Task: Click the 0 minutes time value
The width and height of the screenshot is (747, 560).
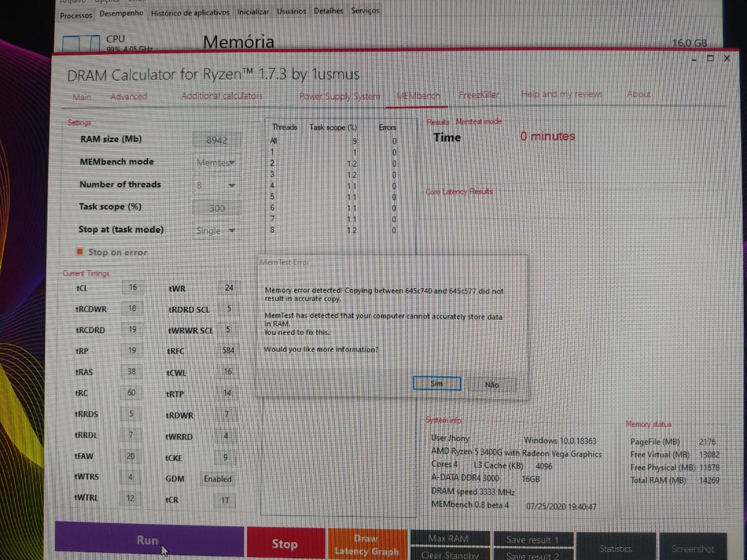Action: [x=547, y=136]
